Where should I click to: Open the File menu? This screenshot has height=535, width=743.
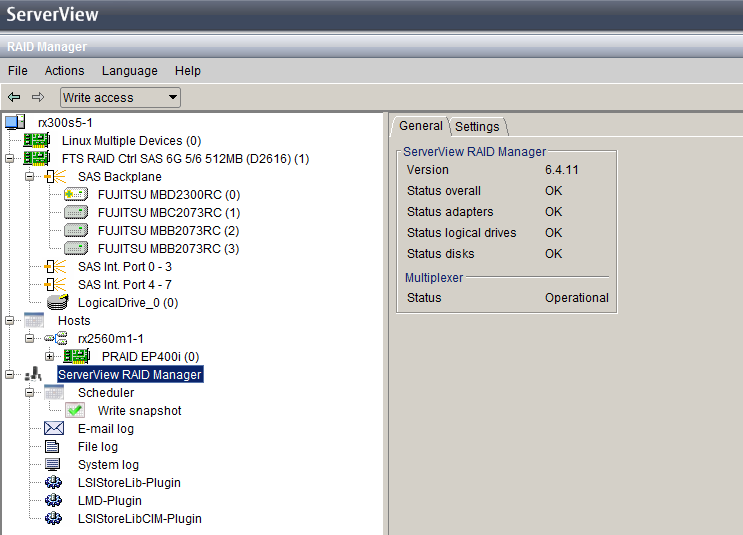[18, 71]
